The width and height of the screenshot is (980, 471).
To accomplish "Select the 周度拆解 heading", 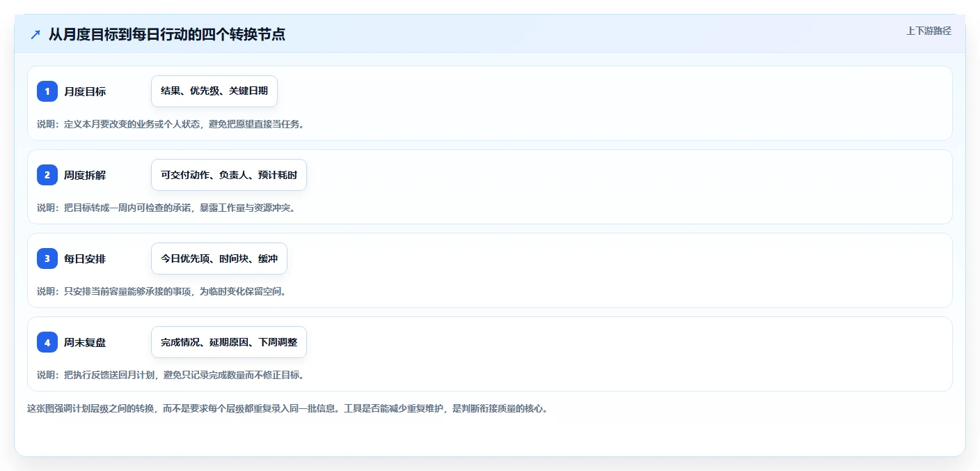I will (x=85, y=175).
